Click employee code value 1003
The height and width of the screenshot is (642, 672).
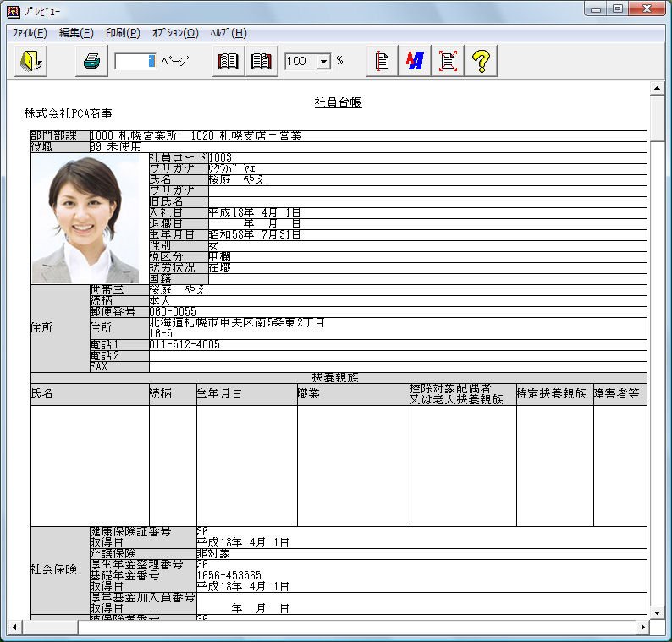[220, 157]
